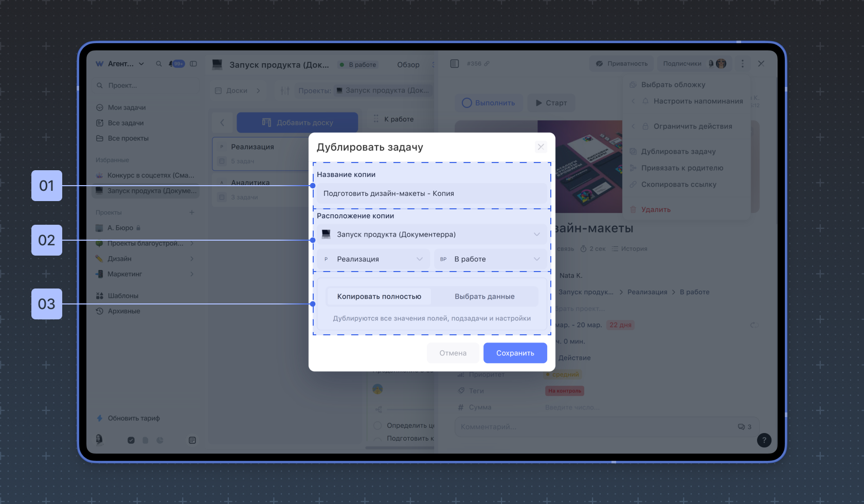Image resolution: width=864 pixels, height=504 pixels.
Task: Select the Копировать полностью option
Action: (x=379, y=296)
